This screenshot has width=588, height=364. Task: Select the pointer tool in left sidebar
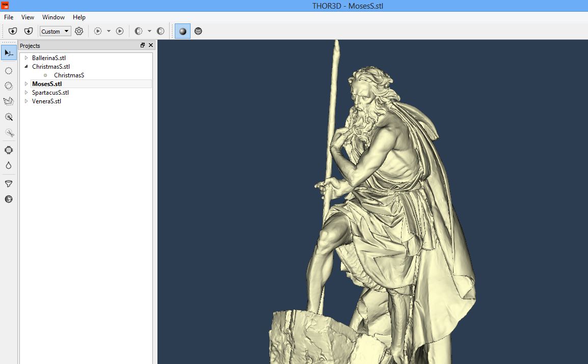pos(9,52)
